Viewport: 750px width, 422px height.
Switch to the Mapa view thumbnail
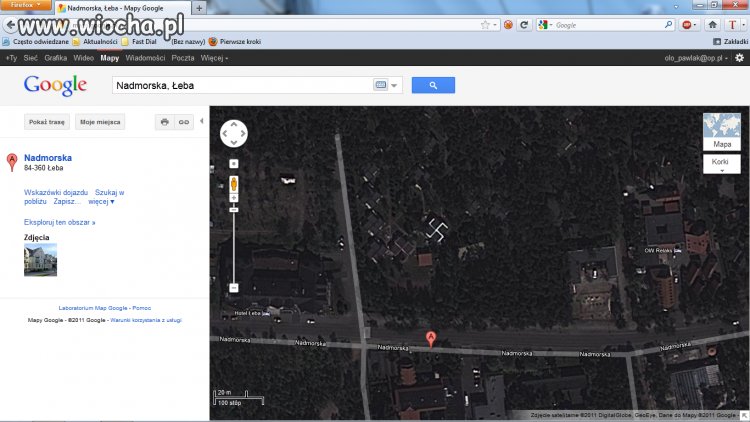tap(721, 132)
